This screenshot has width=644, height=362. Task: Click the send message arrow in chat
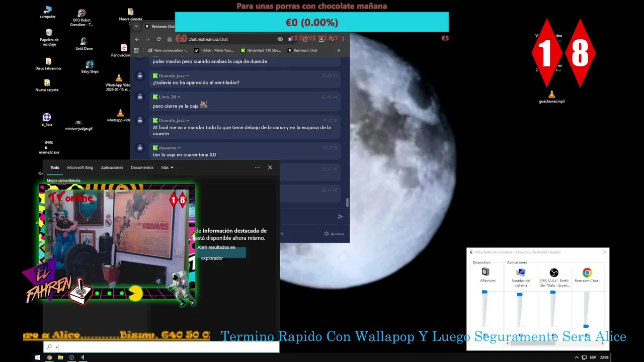click(341, 217)
